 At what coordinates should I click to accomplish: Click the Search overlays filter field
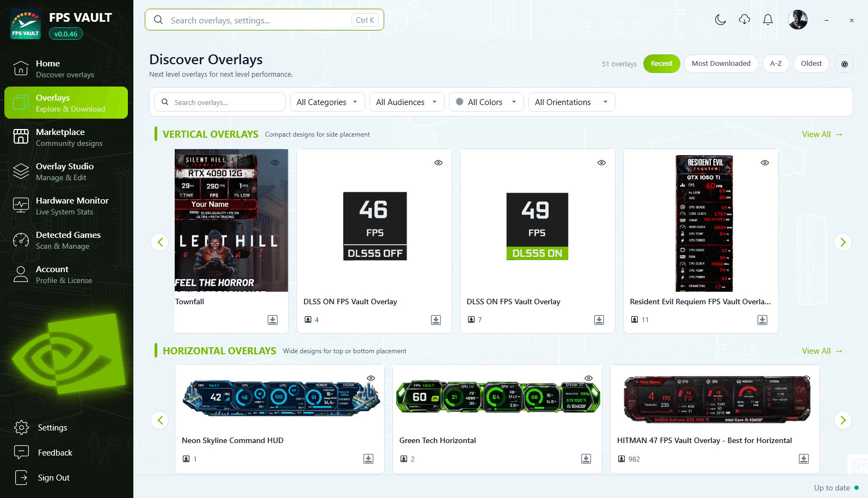(220, 102)
